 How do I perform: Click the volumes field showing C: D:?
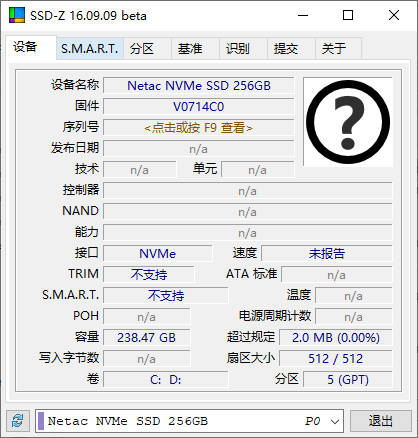click(x=166, y=380)
